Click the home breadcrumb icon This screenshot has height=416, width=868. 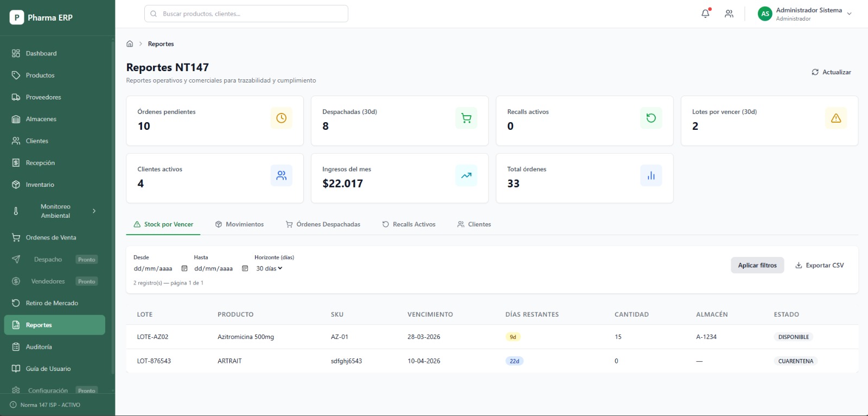pos(130,44)
